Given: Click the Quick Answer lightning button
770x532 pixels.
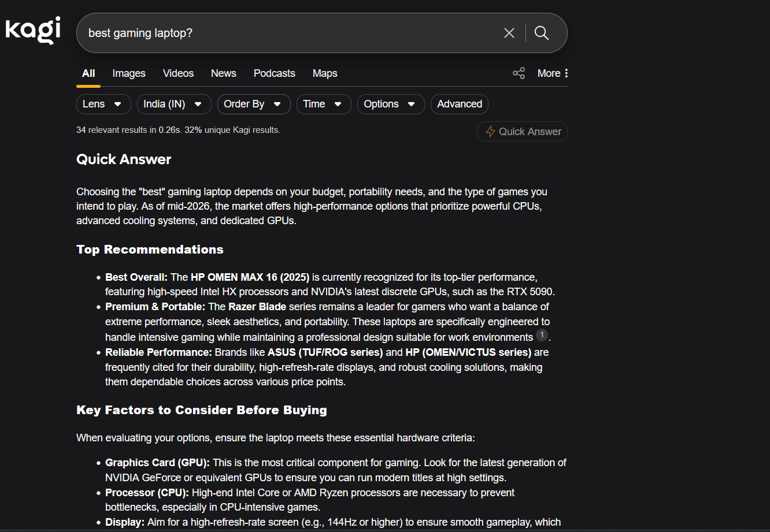Looking at the screenshot, I should [523, 131].
